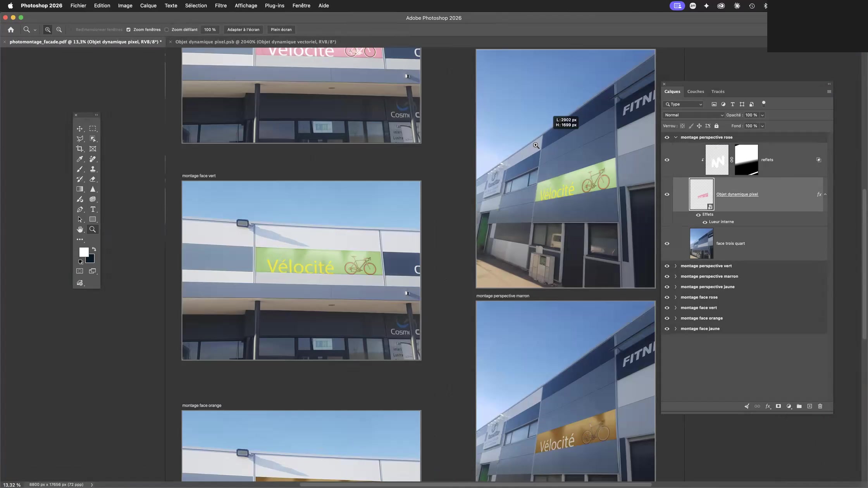The width and height of the screenshot is (868, 488).
Task: Select the Brush tool
Action: 79,169
